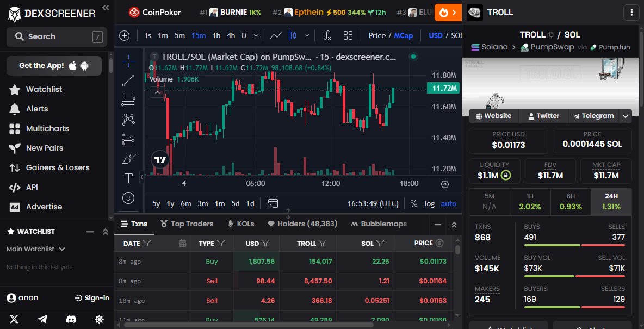Expand more timeframes dropdown arrow

[x=256, y=36]
